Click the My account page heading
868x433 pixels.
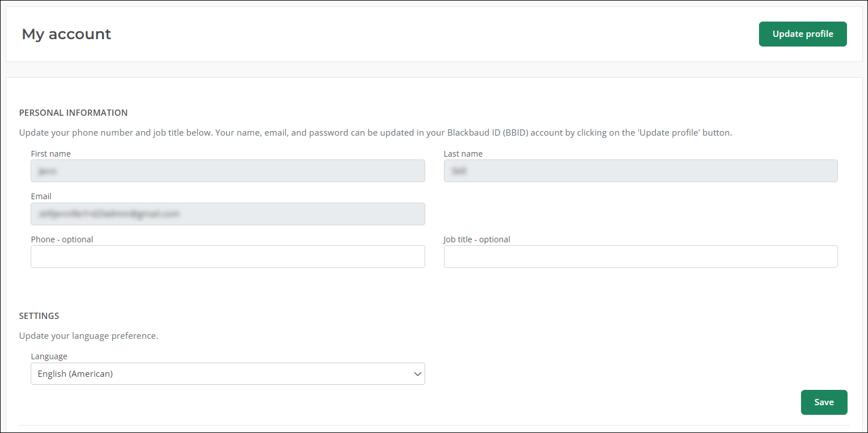click(66, 34)
